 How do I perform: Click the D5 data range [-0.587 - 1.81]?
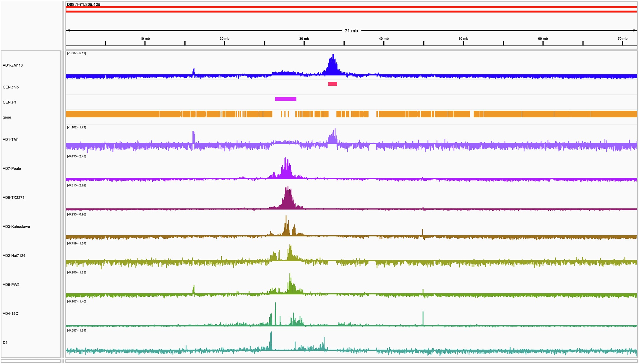[x=77, y=330]
